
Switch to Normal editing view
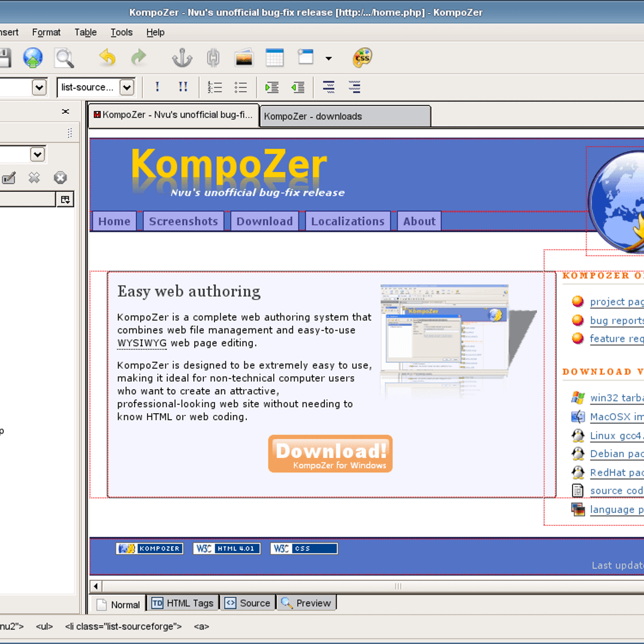click(x=119, y=604)
